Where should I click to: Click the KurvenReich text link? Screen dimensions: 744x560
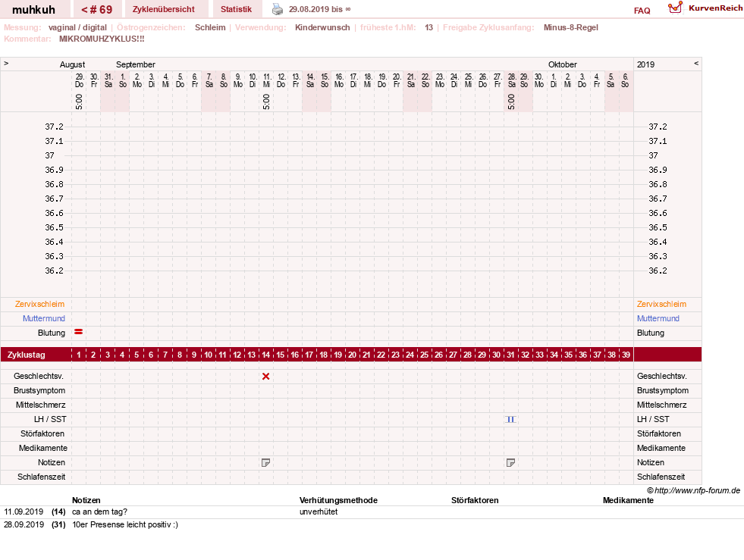(715, 8)
